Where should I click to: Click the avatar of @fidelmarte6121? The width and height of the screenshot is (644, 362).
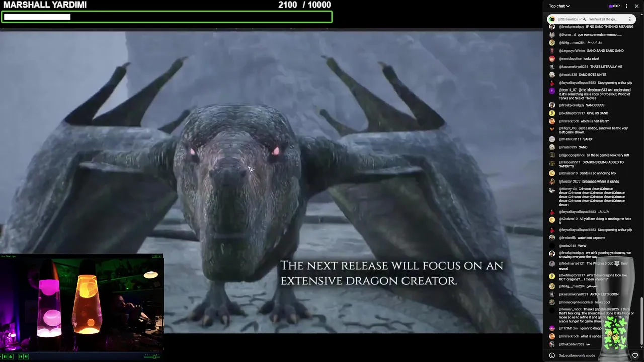click(552, 264)
